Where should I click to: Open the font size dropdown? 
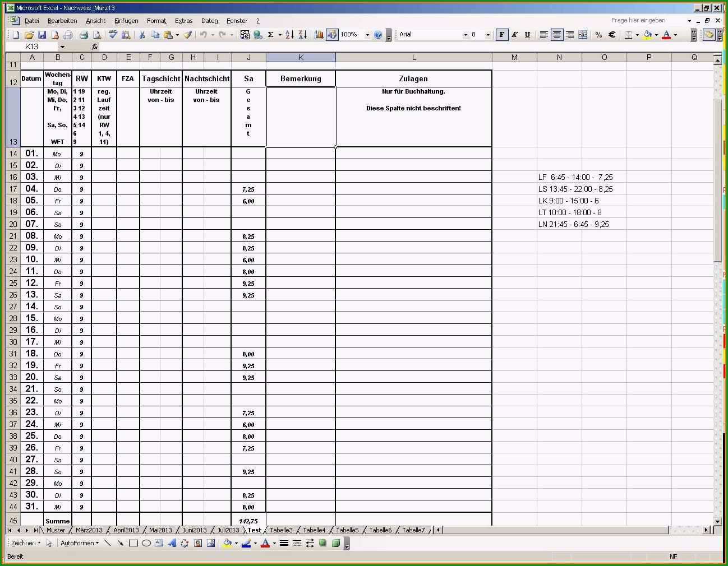point(487,35)
